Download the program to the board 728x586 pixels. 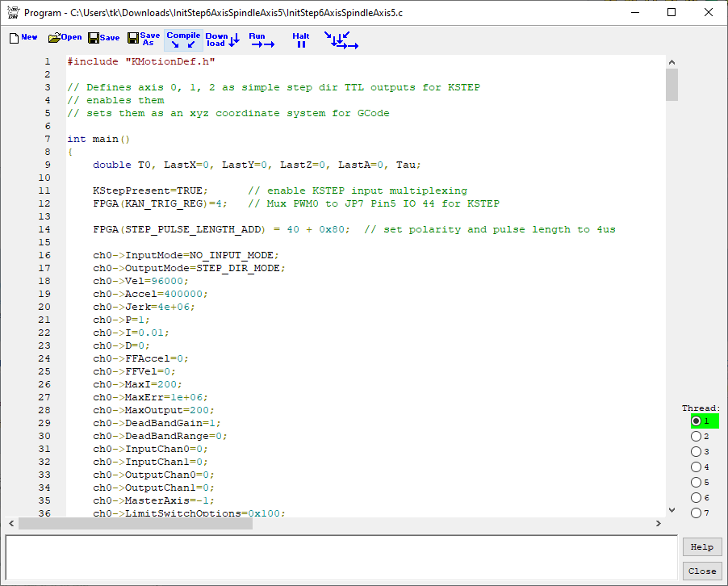222,40
